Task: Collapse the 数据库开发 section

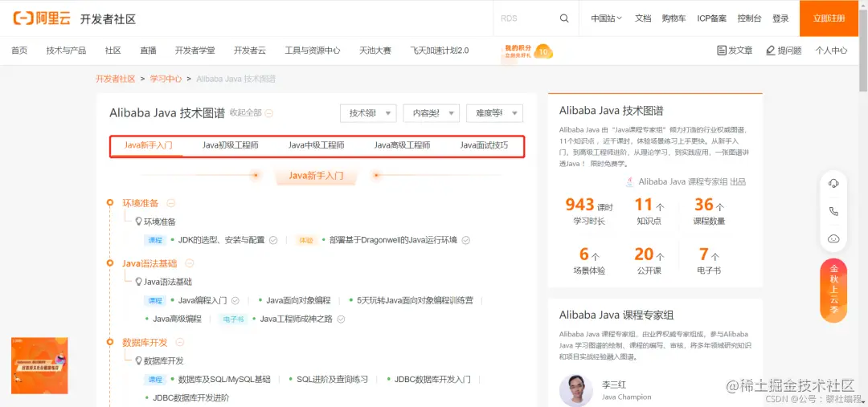Action: tap(179, 343)
